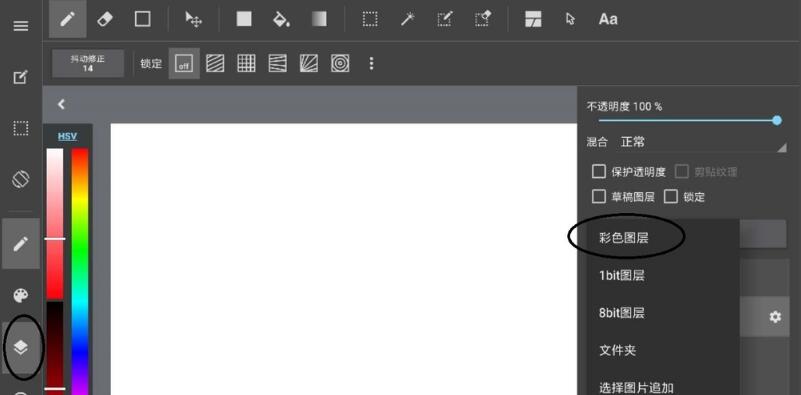
Task: Select the shape rectangle tool
Action: pos(143,19)
